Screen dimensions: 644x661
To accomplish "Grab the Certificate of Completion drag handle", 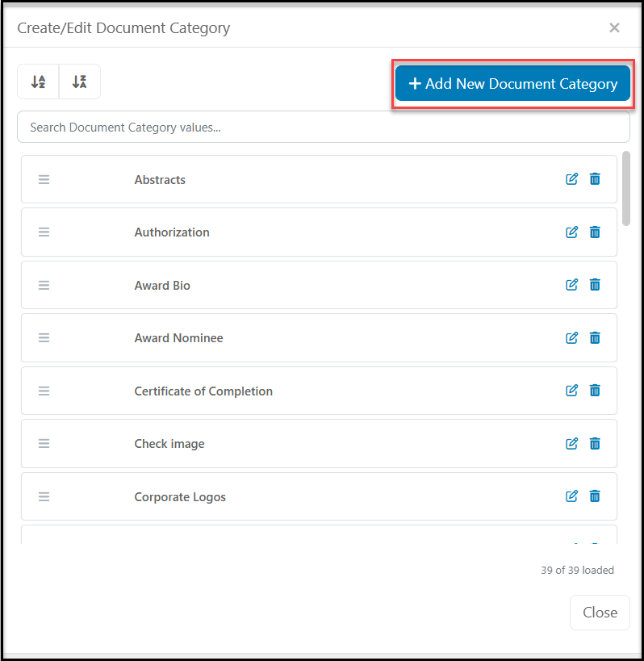I will click(44, 391).
